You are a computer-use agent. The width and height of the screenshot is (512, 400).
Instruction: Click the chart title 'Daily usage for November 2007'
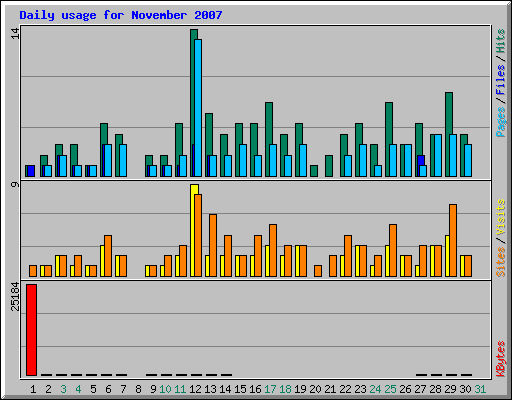click(121, 15)
